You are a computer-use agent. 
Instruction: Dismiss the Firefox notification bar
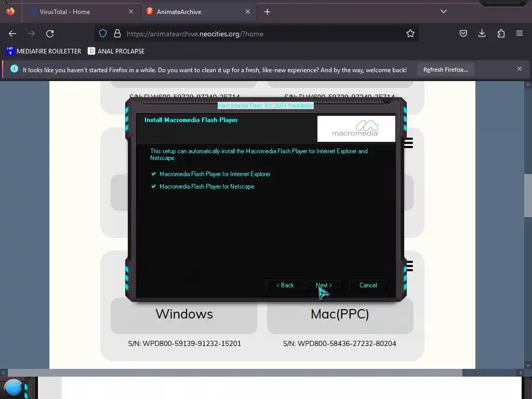520,69
